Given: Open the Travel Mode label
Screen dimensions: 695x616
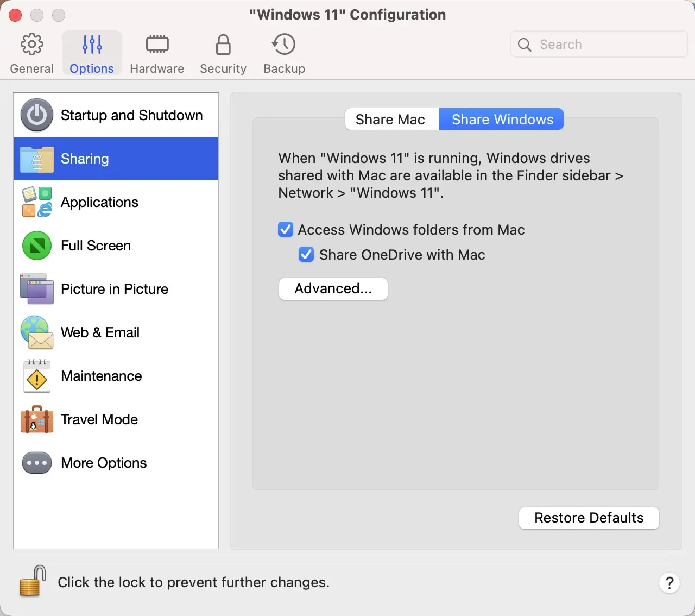Looking at the screenshot, I should [x=99, y=419].
